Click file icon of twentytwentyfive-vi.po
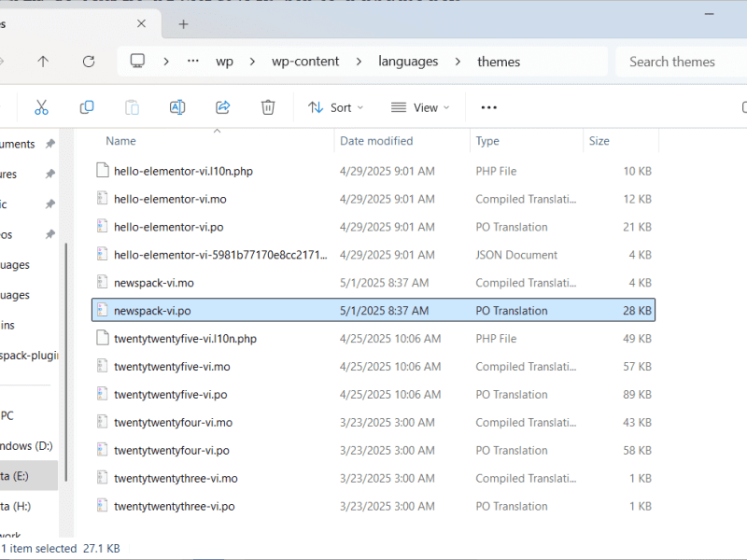Image resolution: width=747 pixels, height=560 pixels. tap(102, 393)
